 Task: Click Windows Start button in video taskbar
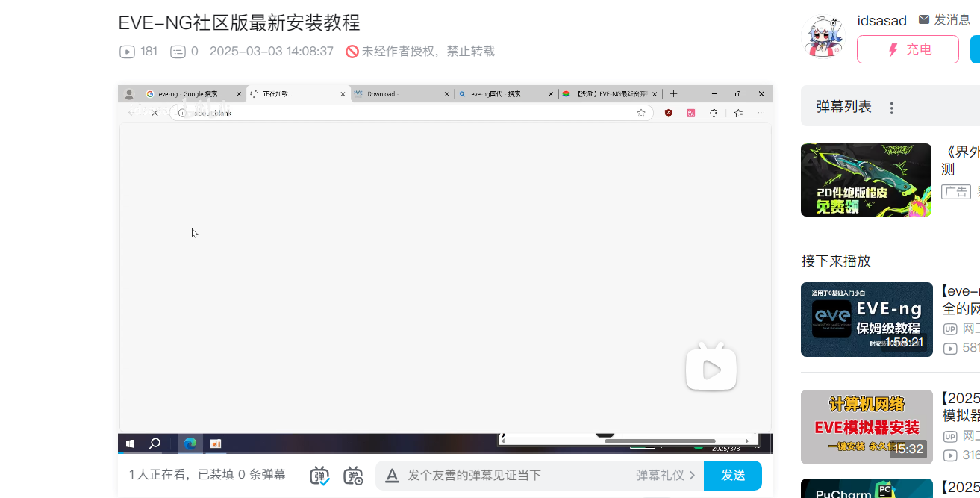tap(131, 443)
